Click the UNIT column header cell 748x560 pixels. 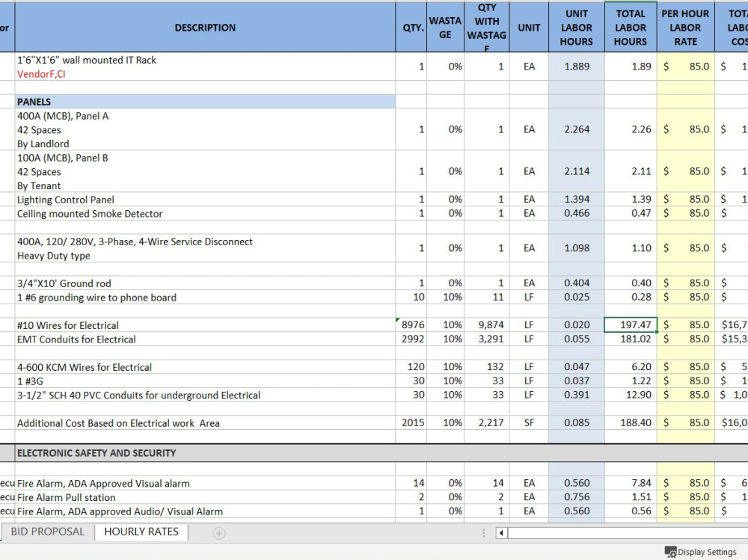pos(529,27)
